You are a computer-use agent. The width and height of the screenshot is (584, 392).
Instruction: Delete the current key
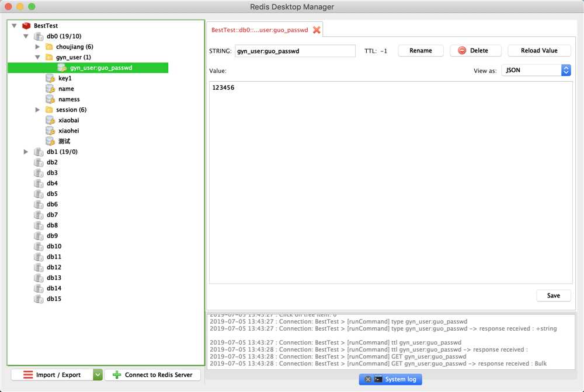point(475,51)
